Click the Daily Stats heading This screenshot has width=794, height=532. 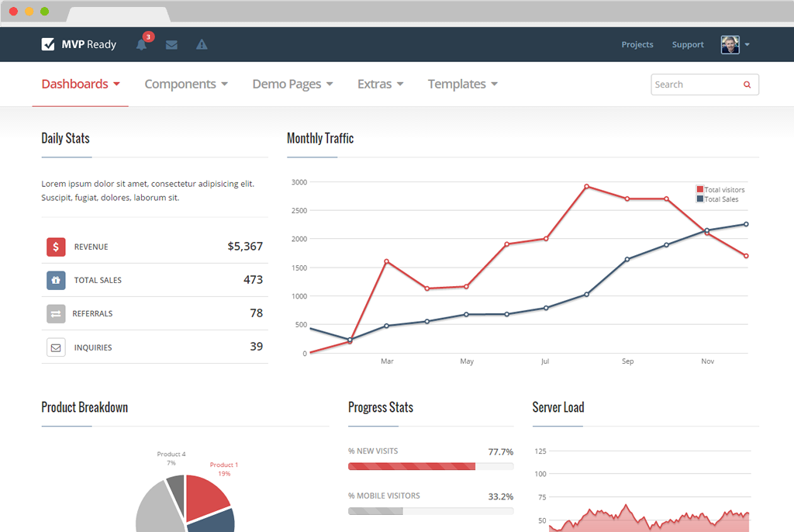(x=65, y=138)
